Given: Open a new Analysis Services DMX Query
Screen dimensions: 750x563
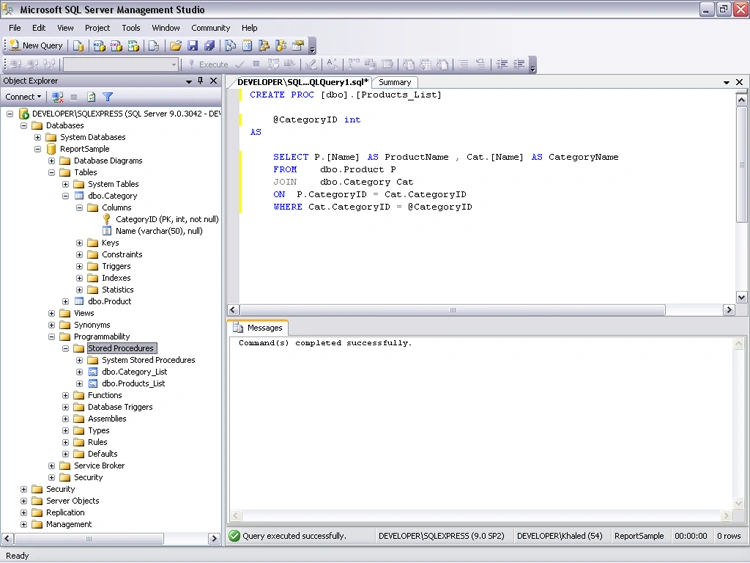Looking at the screenshot, I should (x=116, y=45).
